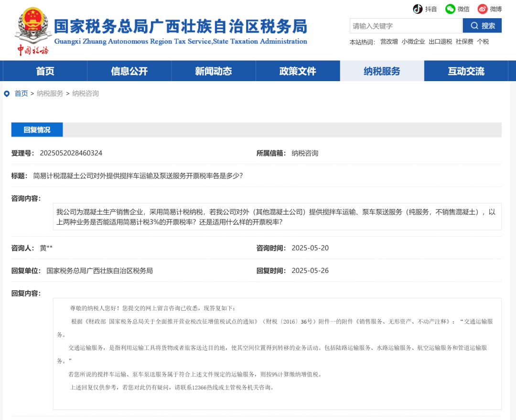
Task: Open 政策文件 navigation menu
Action: coord(298,71)
